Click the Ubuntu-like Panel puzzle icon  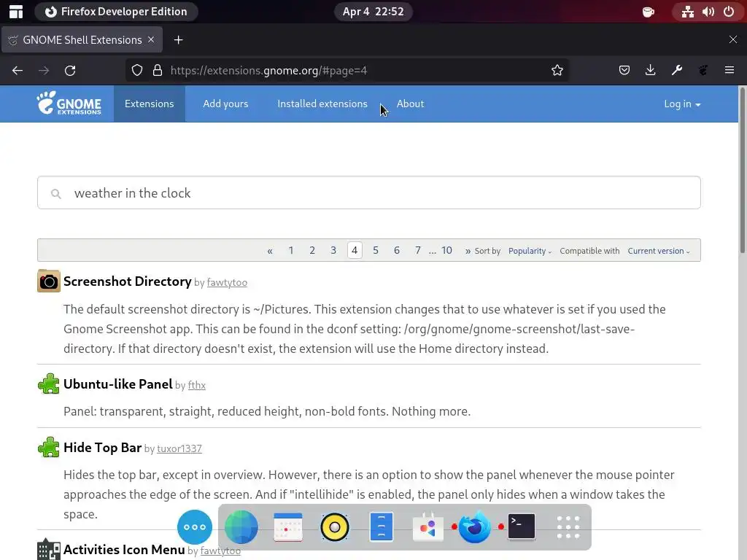[x=49, y=384]
